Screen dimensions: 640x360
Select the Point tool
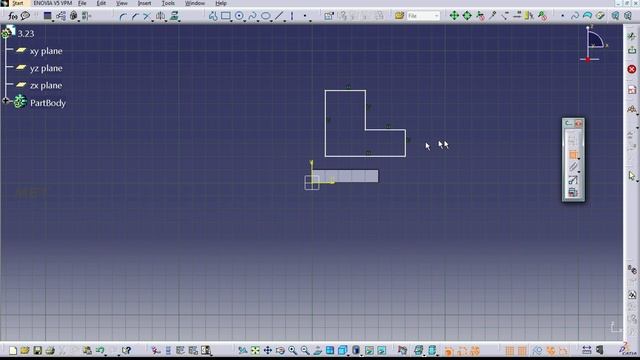point(305,16)
